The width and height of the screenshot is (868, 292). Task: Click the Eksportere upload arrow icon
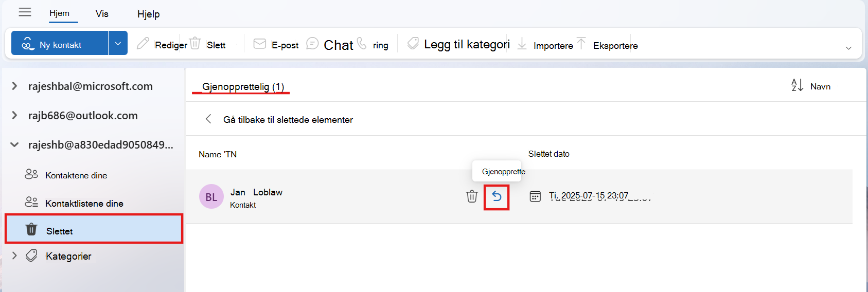tap(581, 43)
